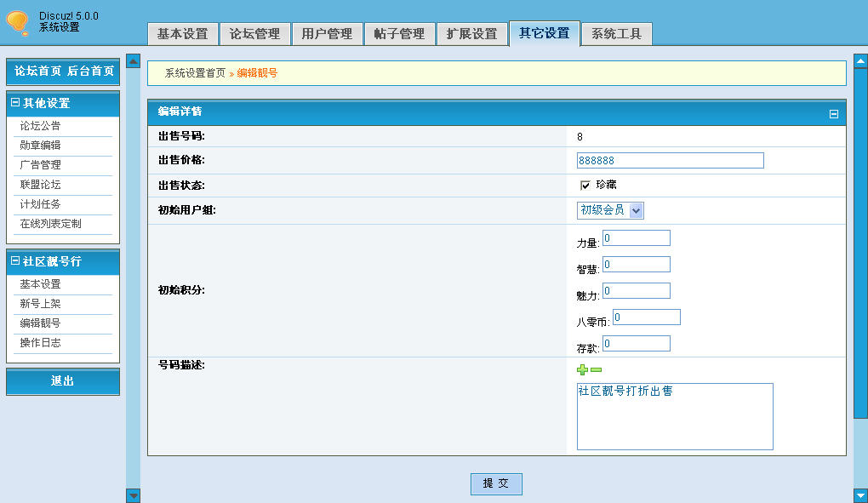
Task: Open 联盟论坛 in sidebar
Action: click(40, 185)
